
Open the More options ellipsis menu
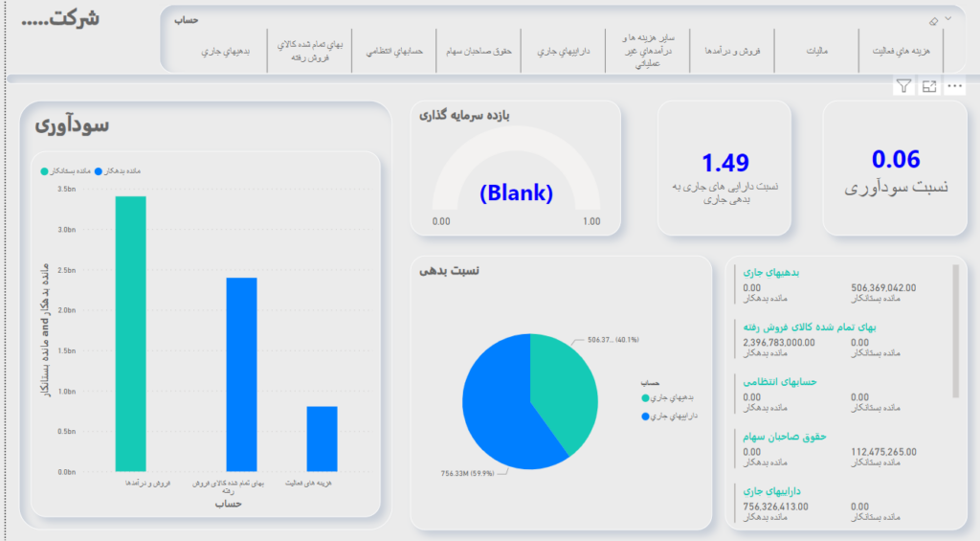(x=954, y=86)
